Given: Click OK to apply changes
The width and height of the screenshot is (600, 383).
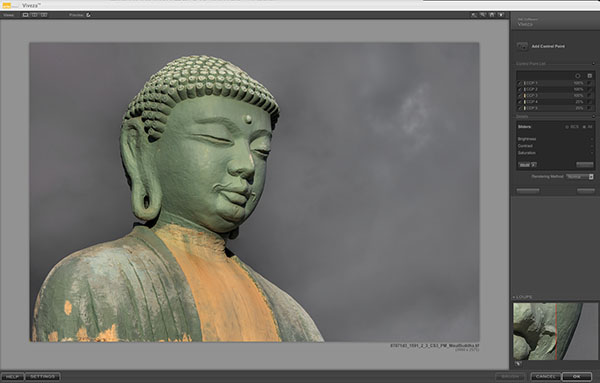Looking at the screenshot, I should 577,377.
